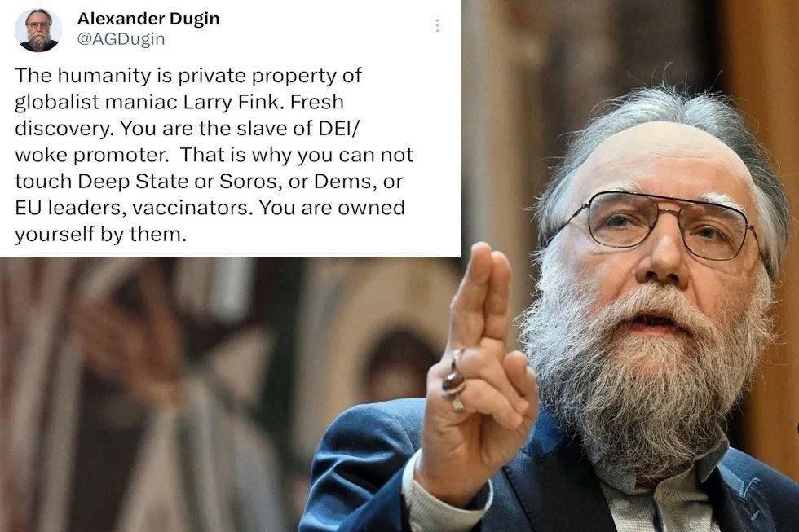Viewport: 799px width, 532px height.
Task: Open the tweet's three-dot more options menu
Action: coord(437,25)
